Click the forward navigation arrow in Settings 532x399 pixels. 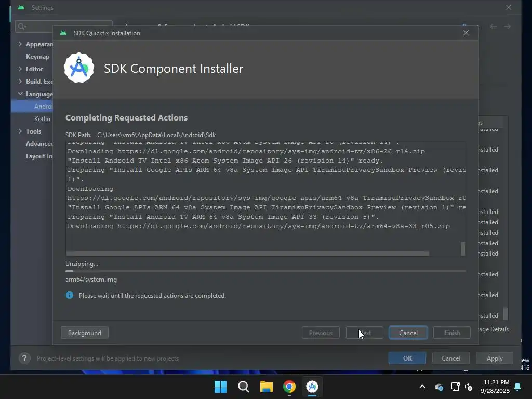coord(507,26)
